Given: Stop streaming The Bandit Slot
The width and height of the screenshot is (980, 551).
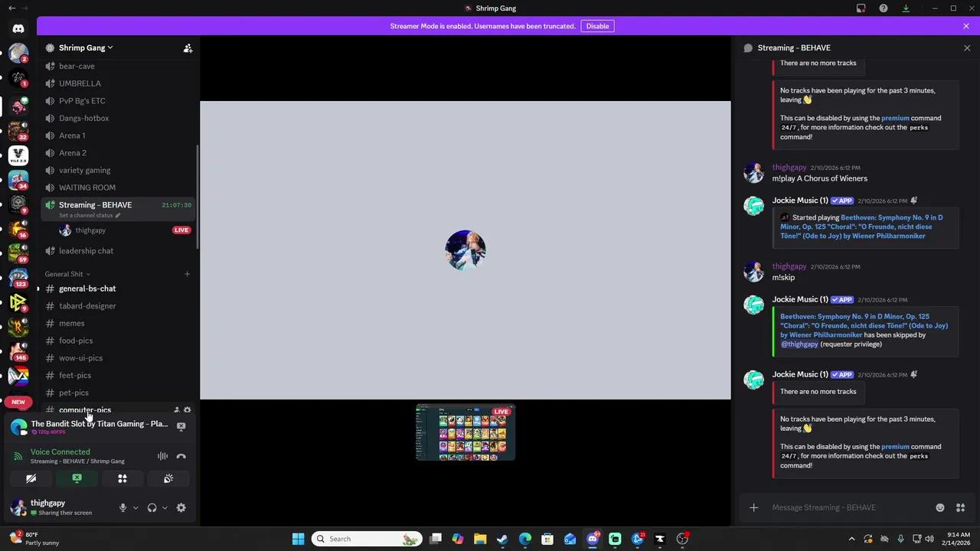Looking at the screenshot, I should pos(181,426).
